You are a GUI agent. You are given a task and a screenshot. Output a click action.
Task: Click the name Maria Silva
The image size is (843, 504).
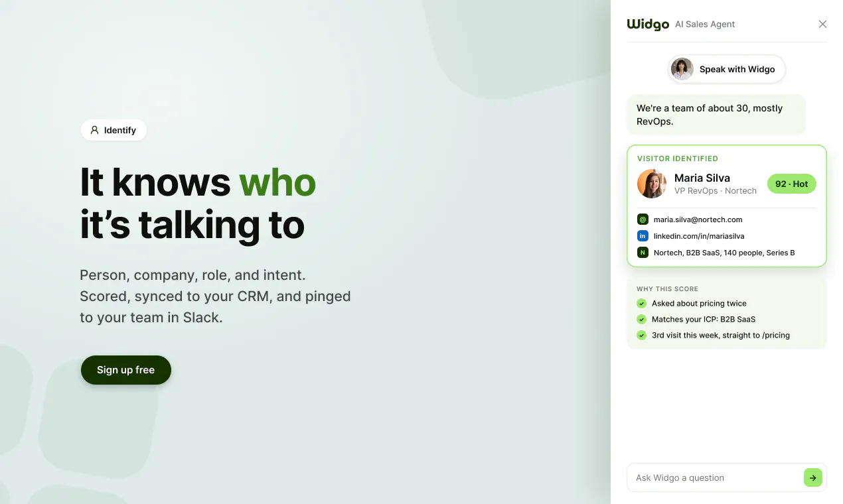click(702, 178)
